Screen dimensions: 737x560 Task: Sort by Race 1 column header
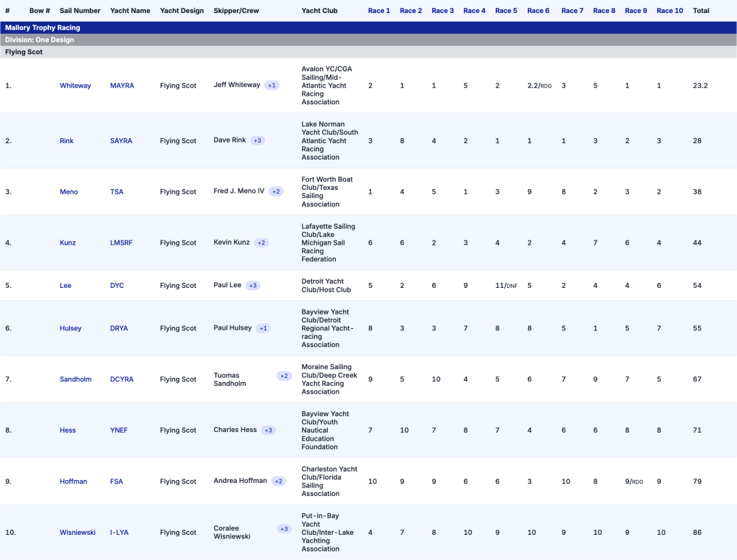pos(379,11)
